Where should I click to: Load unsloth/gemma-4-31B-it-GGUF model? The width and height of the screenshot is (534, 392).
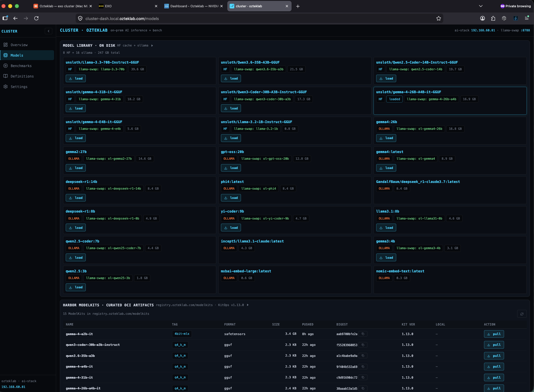76,108
